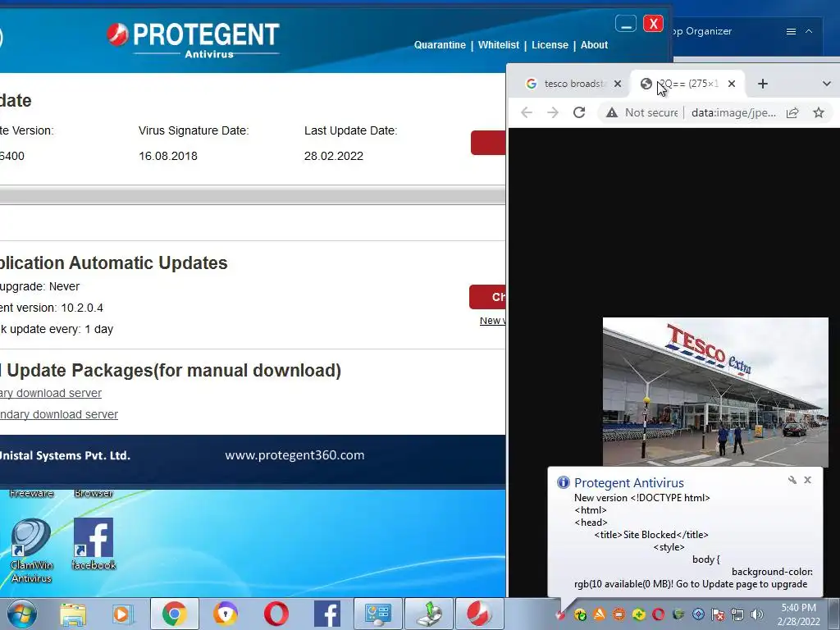Open the facebook desktop shortcut
This screenshot has height=630, width=840.
pos(94,544)
